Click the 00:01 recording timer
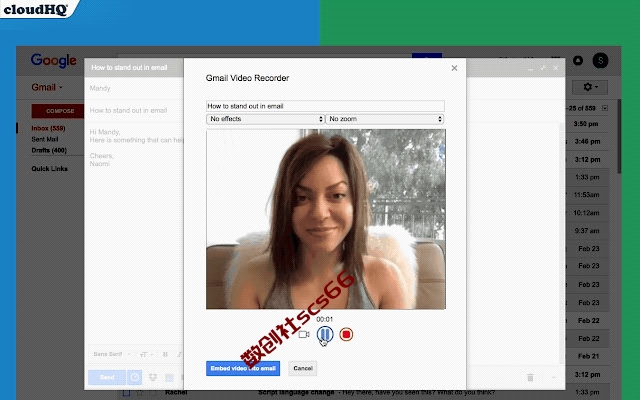This screenshot has height=400, width=640. 324,319
